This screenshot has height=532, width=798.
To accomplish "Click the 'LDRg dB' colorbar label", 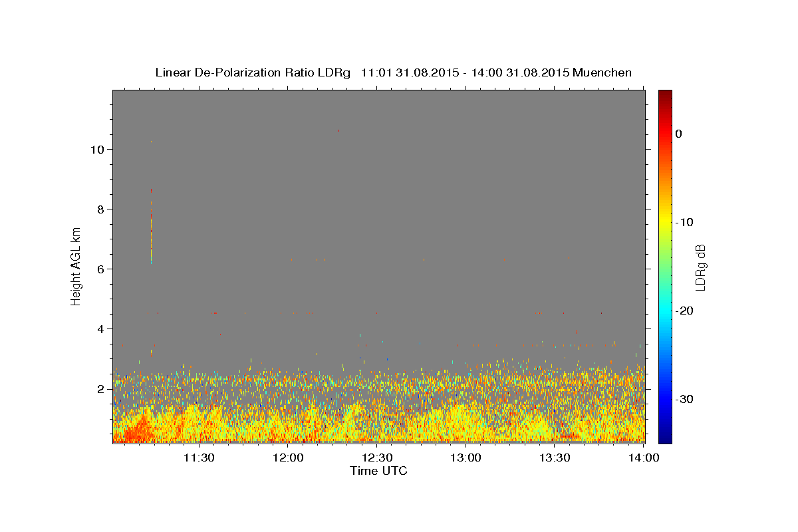I will 700,267.
